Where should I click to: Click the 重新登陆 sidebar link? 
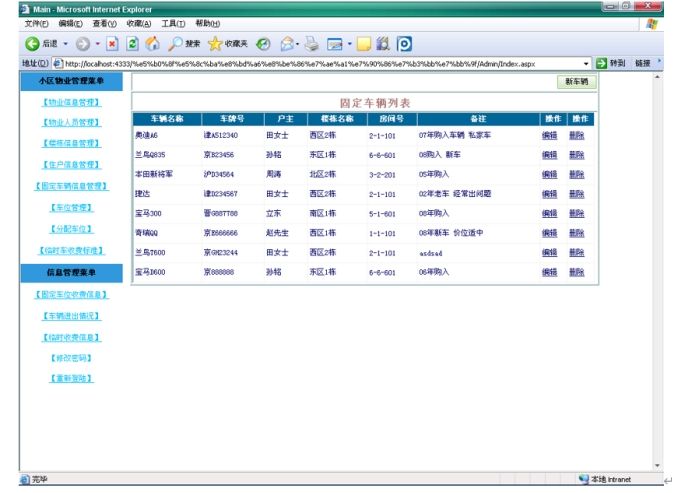click(71, 378)
